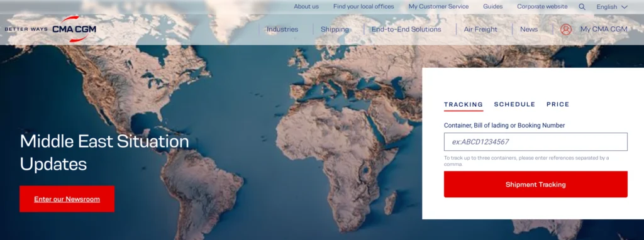Screen dimensions: 644x240
Task: Click the Shipment Tracking button
Action: click(536, 184)
